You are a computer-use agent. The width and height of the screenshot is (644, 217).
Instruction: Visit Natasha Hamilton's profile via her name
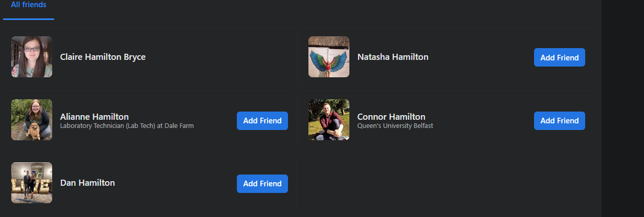pos(393,57)
